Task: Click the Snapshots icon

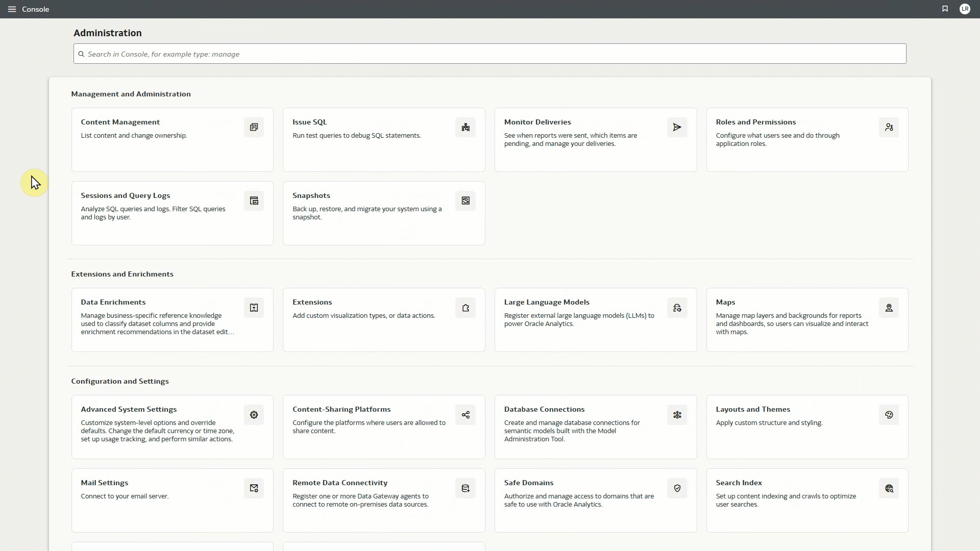Action: click(x=465, y=201)
